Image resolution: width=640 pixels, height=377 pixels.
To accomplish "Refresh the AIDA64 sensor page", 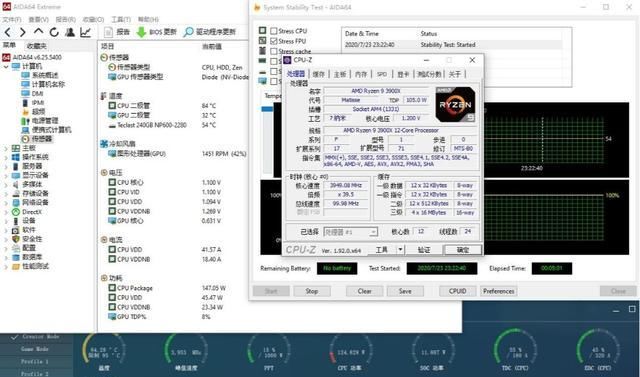I will tap(54, 32).
